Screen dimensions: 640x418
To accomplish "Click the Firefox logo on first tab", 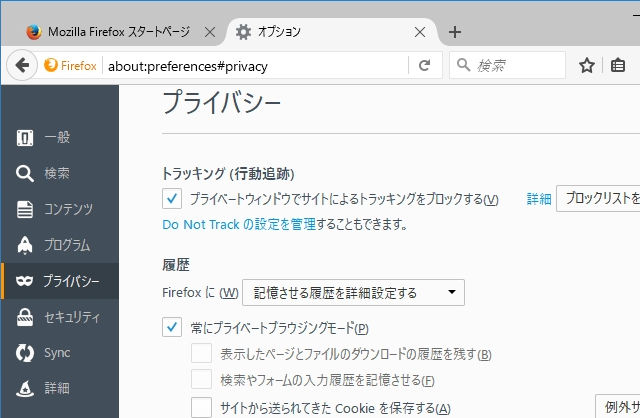I will pos(34,32).
